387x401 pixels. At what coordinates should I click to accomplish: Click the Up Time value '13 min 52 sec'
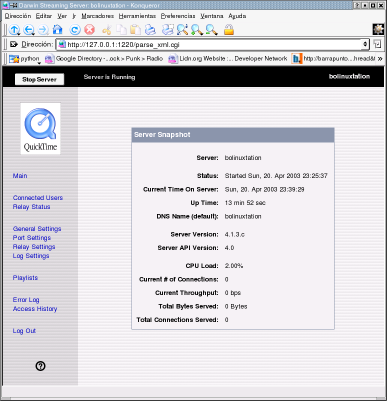(x=245, y=203)
